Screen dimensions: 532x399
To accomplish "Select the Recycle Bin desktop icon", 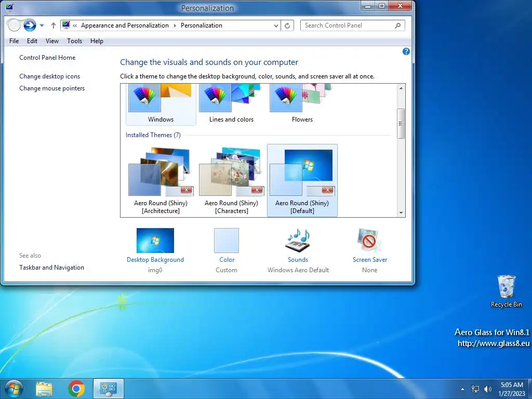I will [506, 291].
